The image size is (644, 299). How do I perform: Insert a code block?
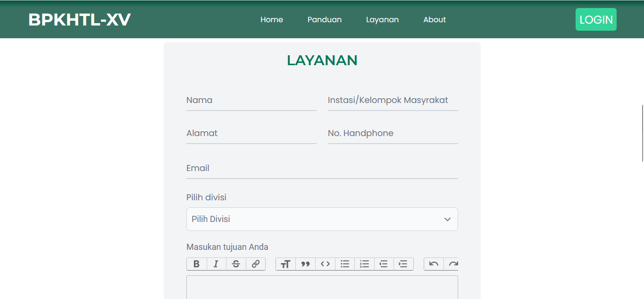325,264
